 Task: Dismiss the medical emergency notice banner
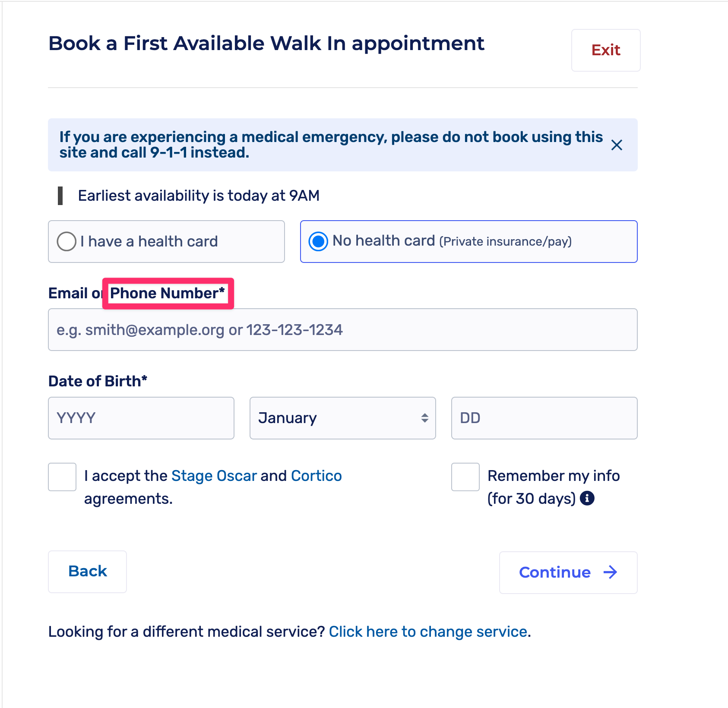pyautogui.click(x=617, y=145)
